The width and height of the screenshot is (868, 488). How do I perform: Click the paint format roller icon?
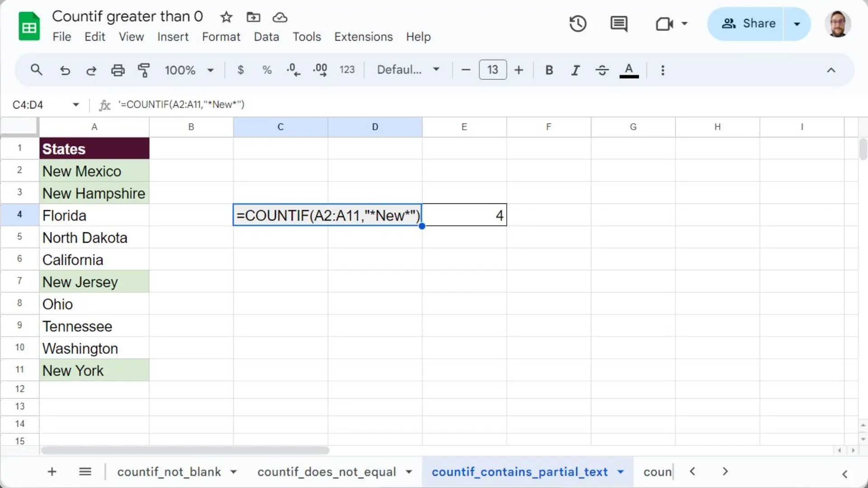[144, 70]
